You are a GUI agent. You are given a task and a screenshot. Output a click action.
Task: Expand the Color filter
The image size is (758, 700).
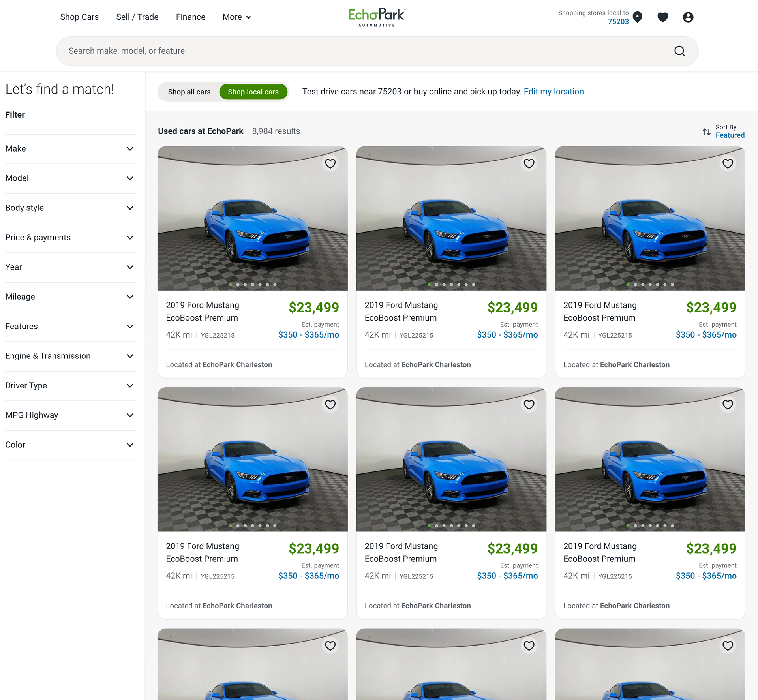coord(71,445)
